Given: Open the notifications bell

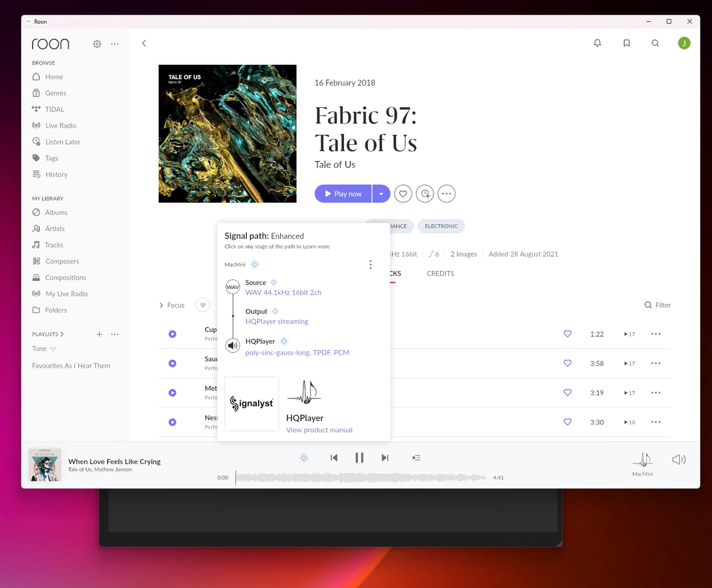Looking at the screenshot, I should pos(597,43).
